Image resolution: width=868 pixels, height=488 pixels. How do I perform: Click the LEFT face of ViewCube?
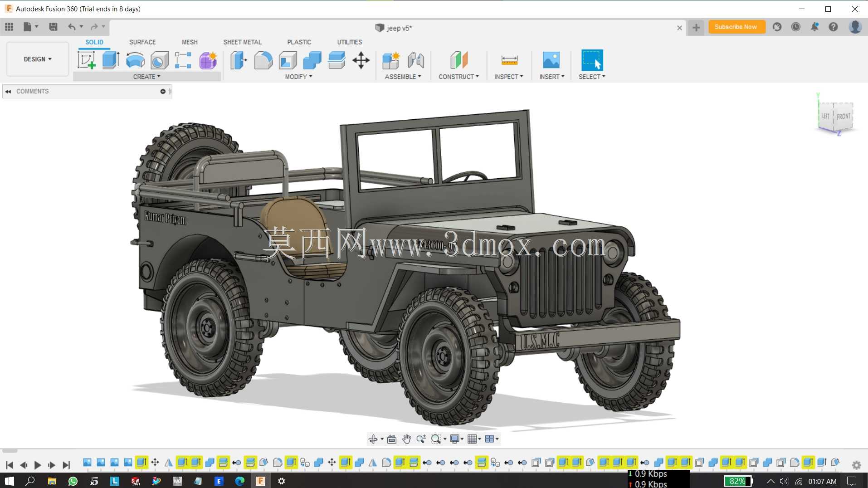(x=826, y=116)
